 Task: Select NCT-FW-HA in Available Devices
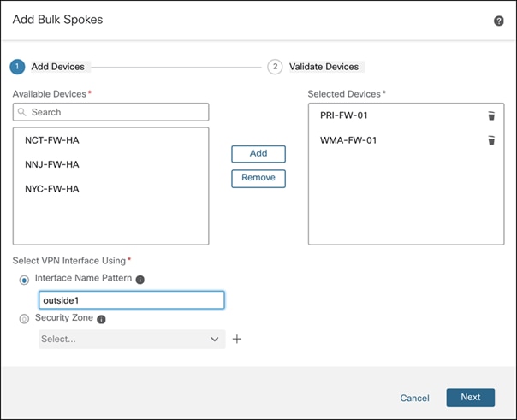click(x=52, y=139)
